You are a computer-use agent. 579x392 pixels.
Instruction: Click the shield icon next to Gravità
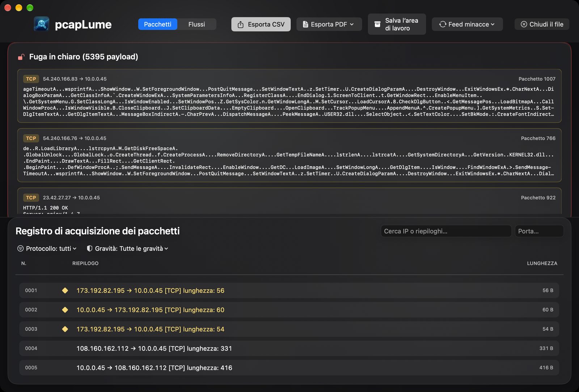coord(89,249)
